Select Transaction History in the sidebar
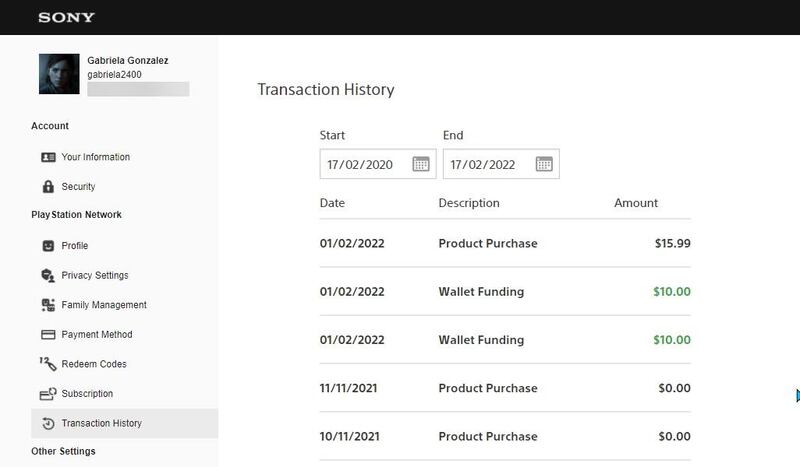Viewport: 800px width, 467px height. tap(101, 423)
